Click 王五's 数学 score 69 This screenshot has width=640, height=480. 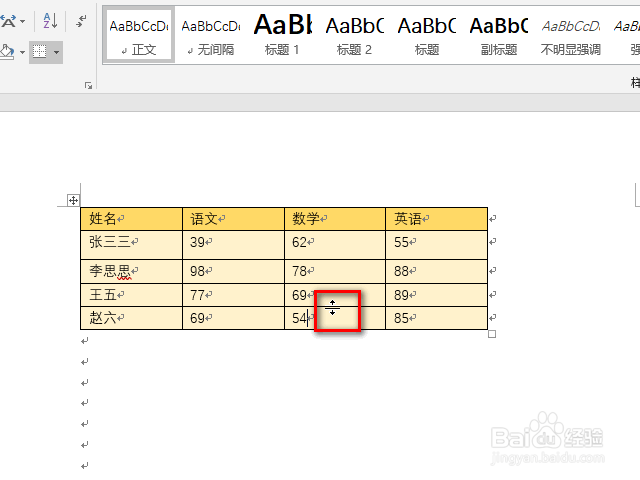click(335, 295)
